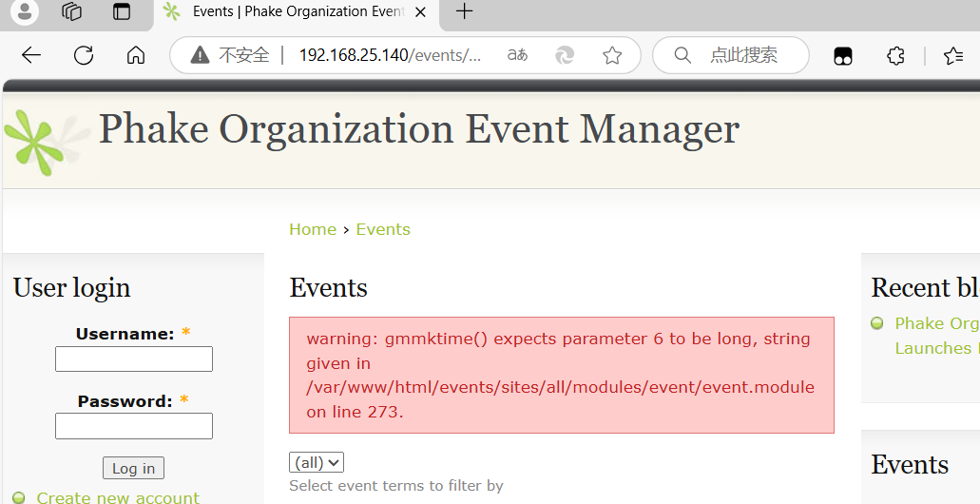Add the page to favorites with the star

[612, 55]
